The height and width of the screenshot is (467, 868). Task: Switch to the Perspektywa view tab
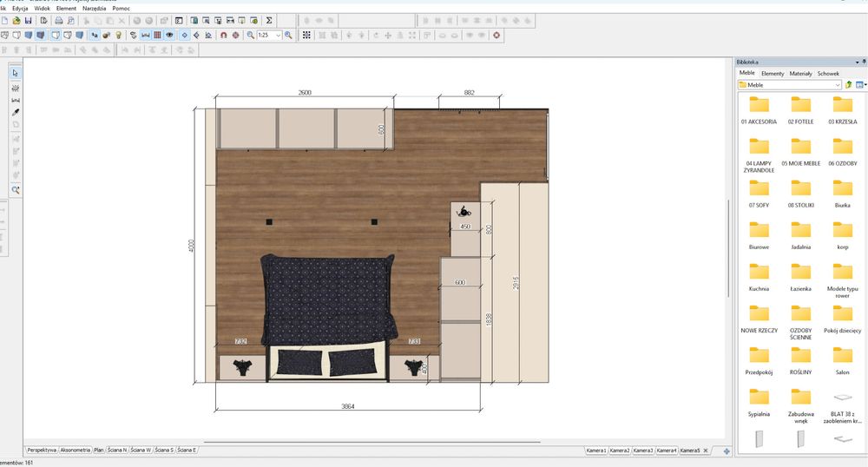[x=42, y=451]
